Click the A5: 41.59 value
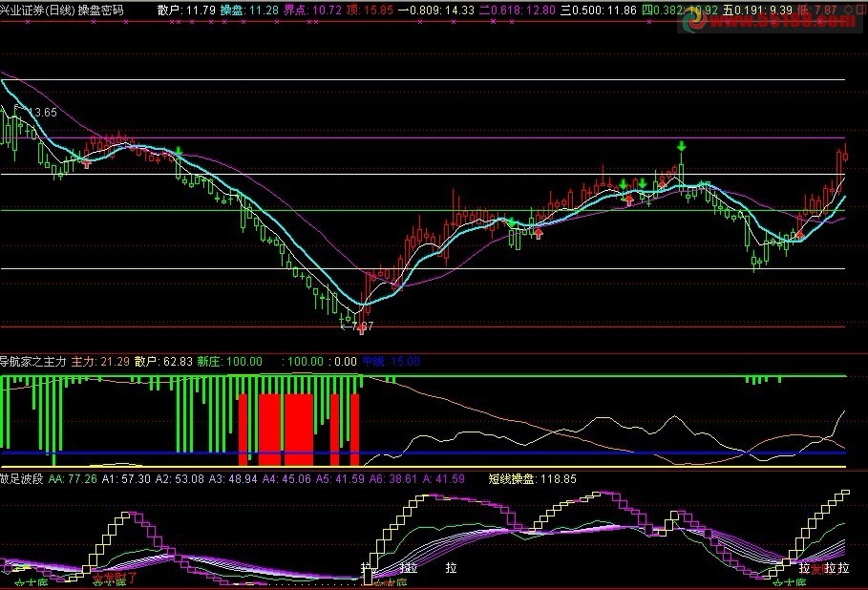The height and width of the screenshot is (590, 868). (x=340, y=478)
